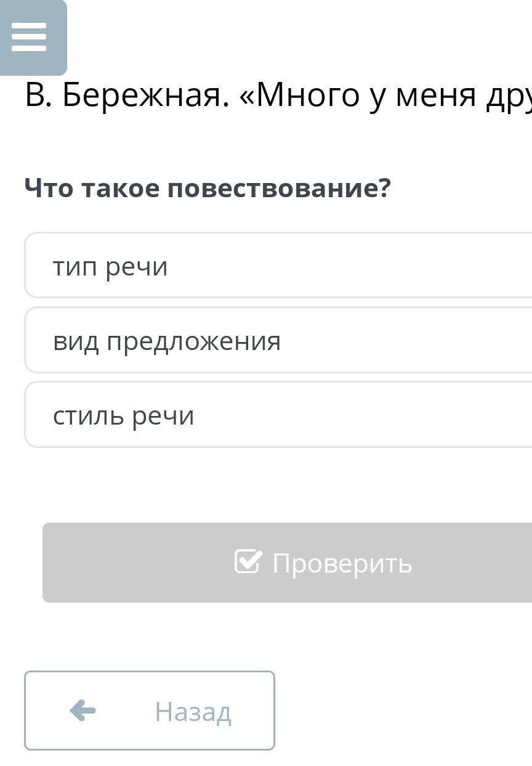Choose the option «вид предложения»
Screen dimensions: 532x766
pos(277,340)
